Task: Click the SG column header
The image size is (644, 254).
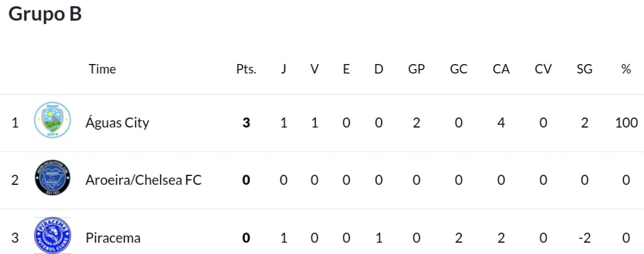Action: tap(584, 69)
